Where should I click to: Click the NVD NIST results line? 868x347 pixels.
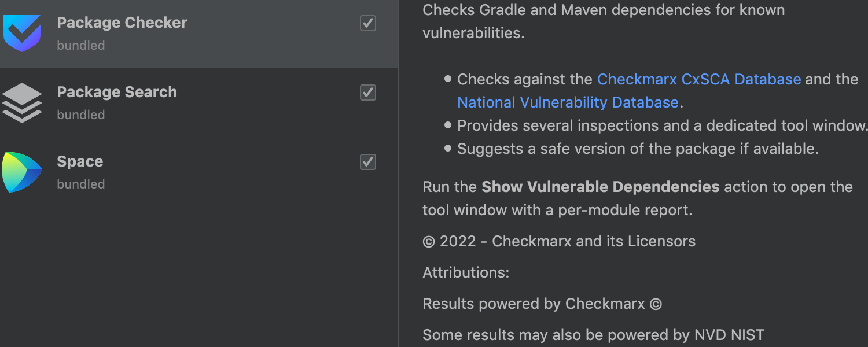coord(593,335)
